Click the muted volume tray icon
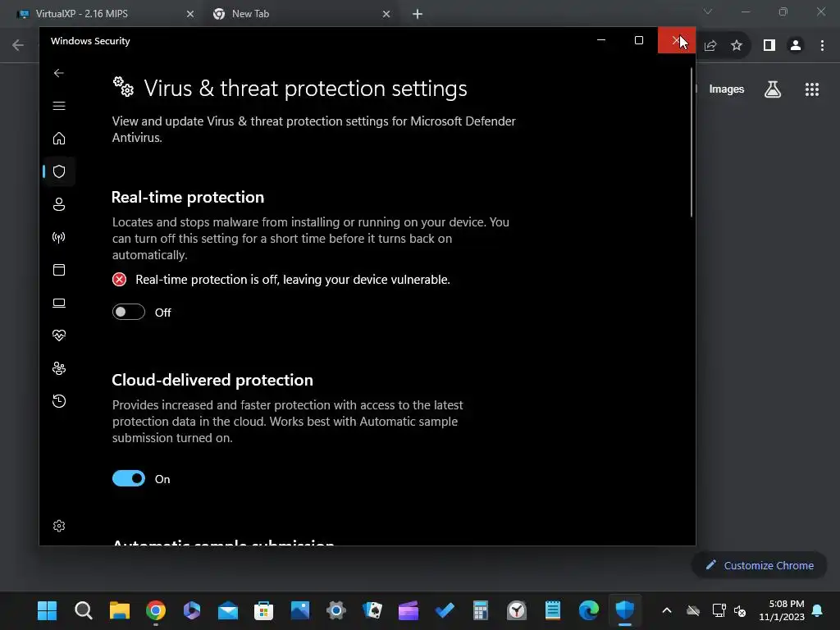The image size is (840, 630). coord(740,610)
